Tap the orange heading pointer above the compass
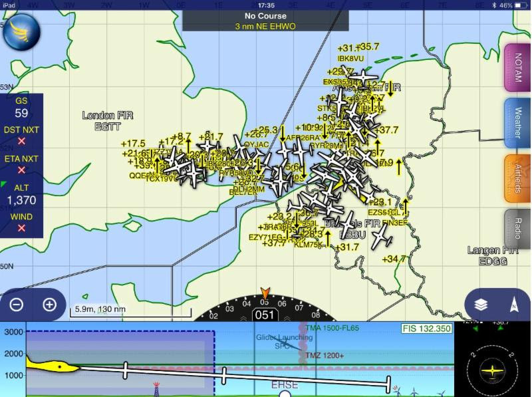The height and width of the screenshot is (397, 532). (x=265, y=293)
